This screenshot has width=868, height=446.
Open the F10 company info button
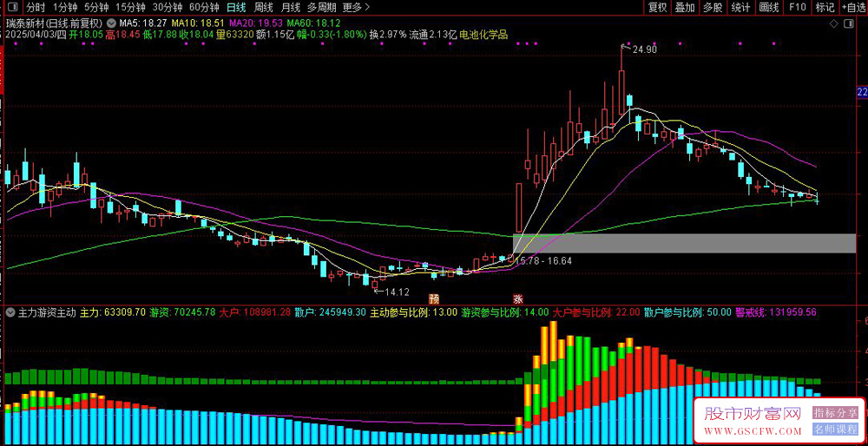click(x=797, y=7)
